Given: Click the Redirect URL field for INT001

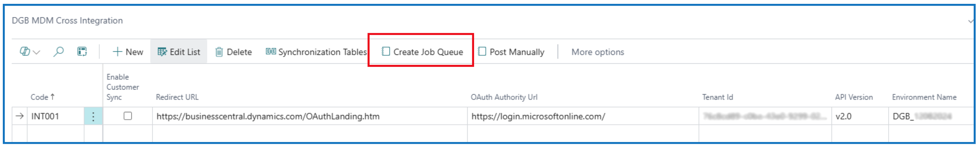Looking at the screenshot, I should pyautogui.click(x=268, y=116).
